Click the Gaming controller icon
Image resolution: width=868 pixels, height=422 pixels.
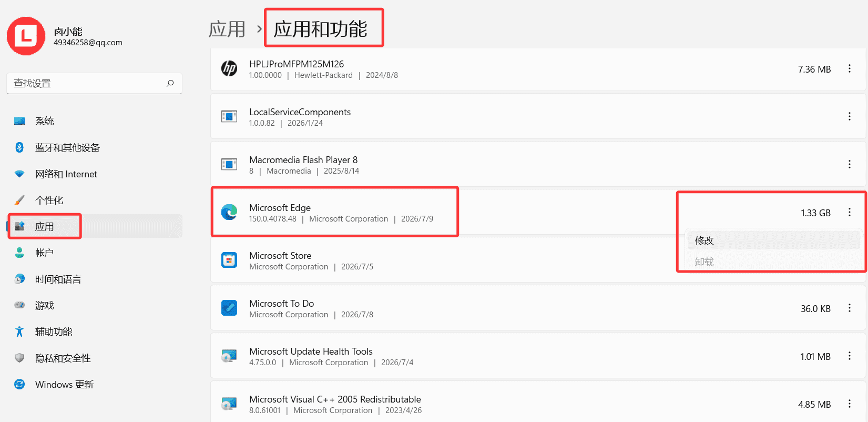[19, 305]
